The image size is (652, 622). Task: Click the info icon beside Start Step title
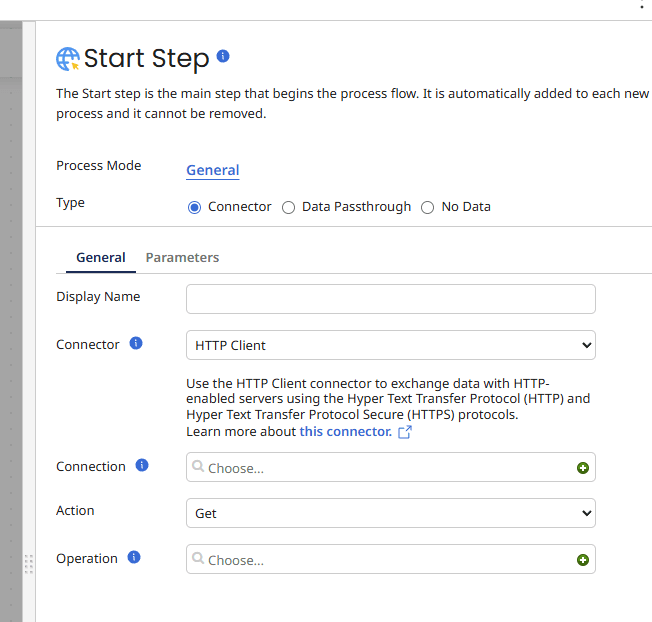tap(223, 56)
